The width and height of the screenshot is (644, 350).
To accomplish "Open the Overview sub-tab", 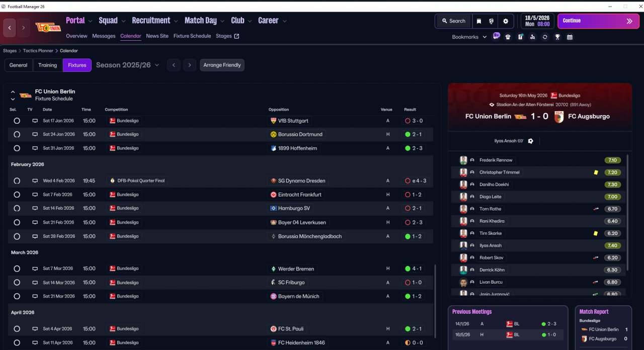I will pos(76,36).
